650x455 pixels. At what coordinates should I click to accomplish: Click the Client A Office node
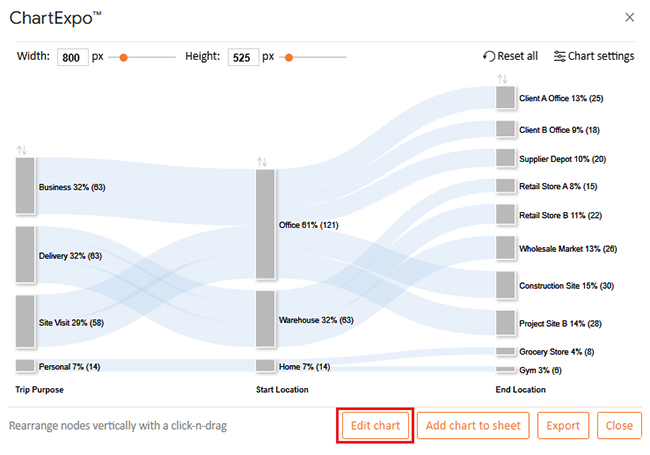point(505,97)
